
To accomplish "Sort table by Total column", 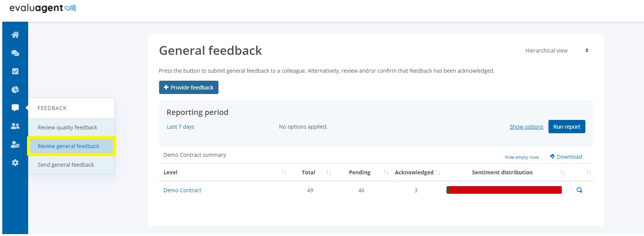I will (x=328, y=172).
